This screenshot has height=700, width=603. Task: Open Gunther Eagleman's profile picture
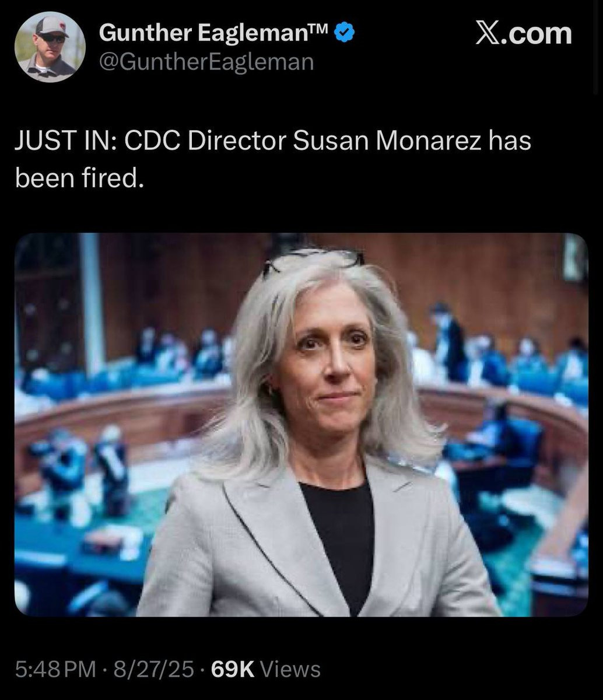pyautogui.click(x=50, y=47)
